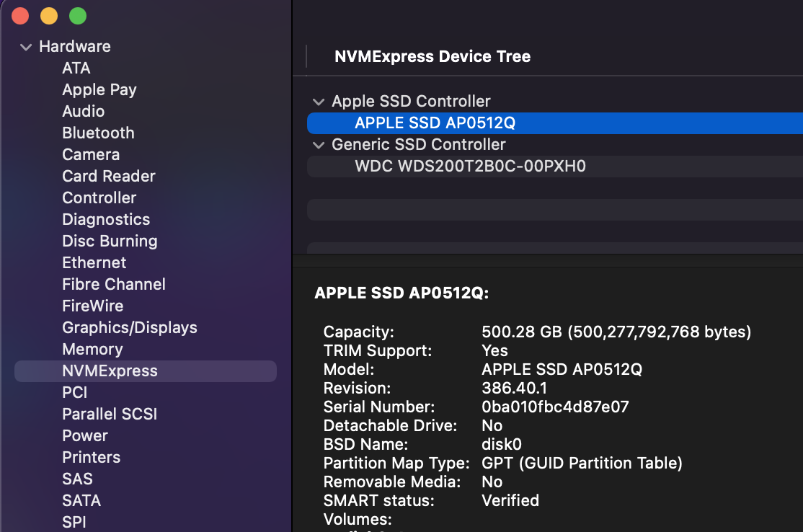
Task: Select Diagnostics in the sidebar
Action: [x=106, y=219]
